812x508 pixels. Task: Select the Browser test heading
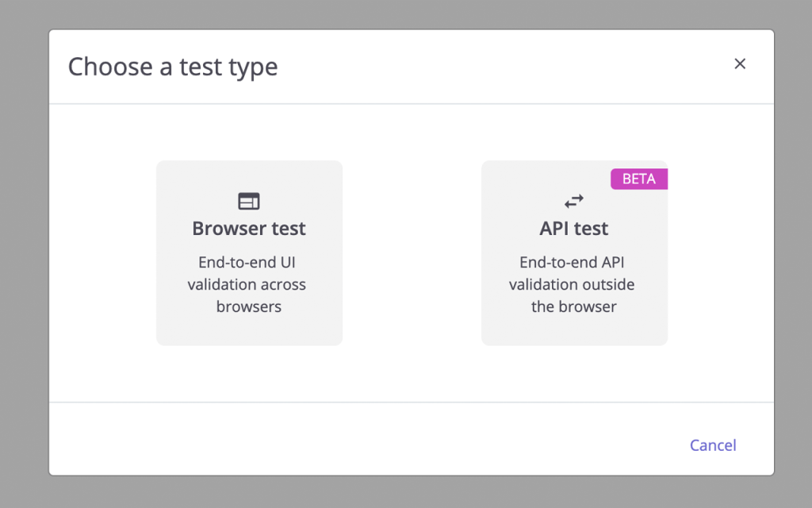249,229
